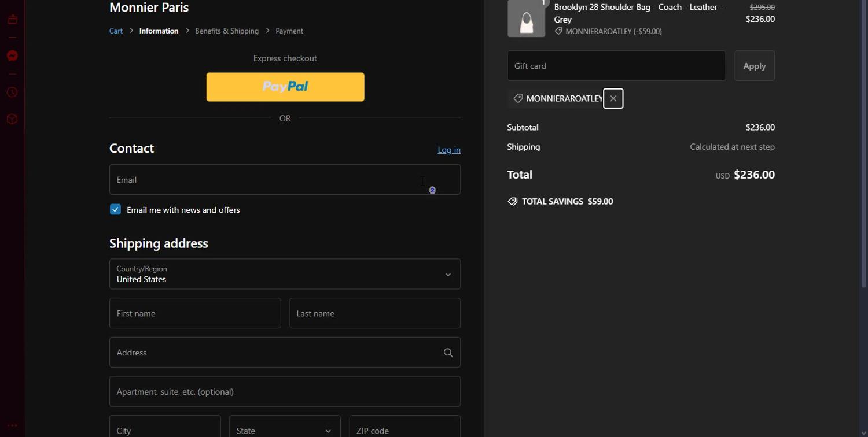Open the sidebar three-dots more menu
This screenshot has height=437, width=868.
tap(12, 425)
